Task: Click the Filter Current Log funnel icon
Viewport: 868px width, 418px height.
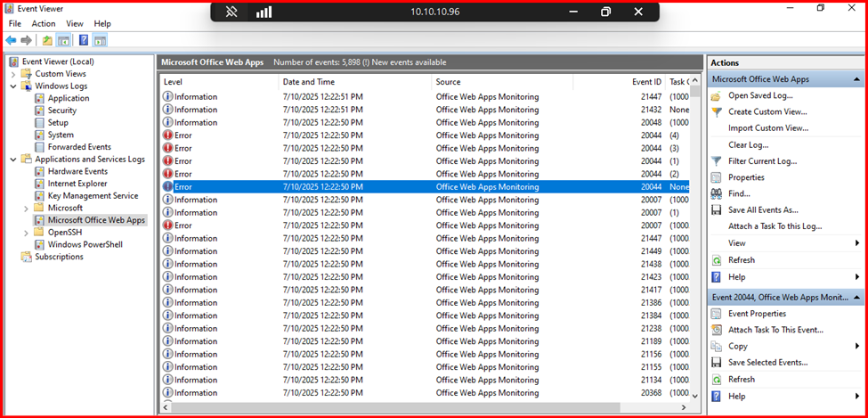Action: pos(717,161)
